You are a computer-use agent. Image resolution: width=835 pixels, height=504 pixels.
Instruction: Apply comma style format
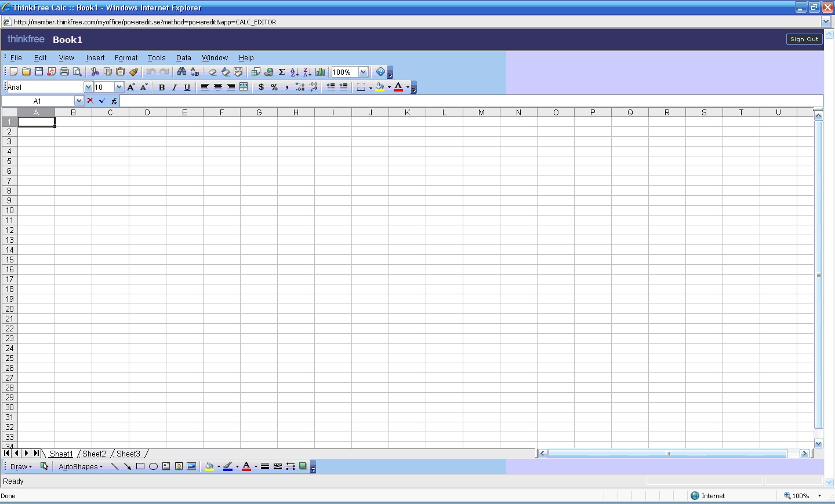tap(287, 87)
